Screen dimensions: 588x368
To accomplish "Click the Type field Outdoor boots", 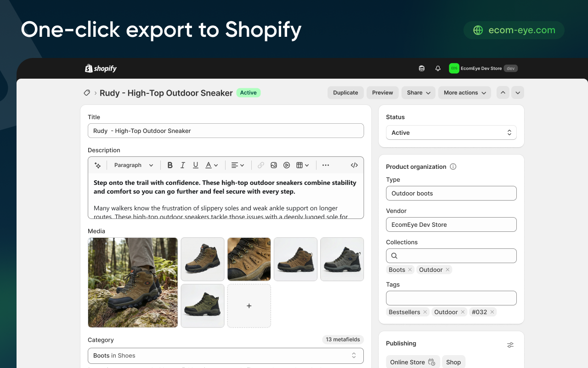I will tap(451, 193).
